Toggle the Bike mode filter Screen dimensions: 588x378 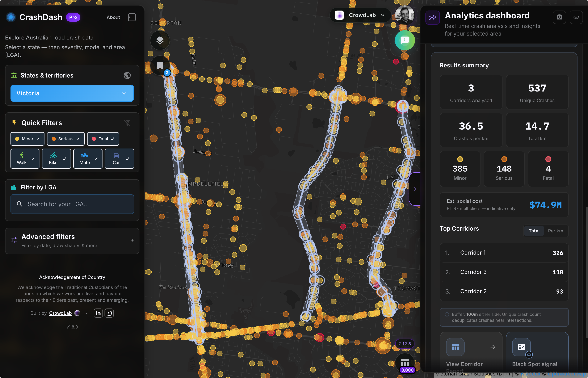(x=56, y=159)
